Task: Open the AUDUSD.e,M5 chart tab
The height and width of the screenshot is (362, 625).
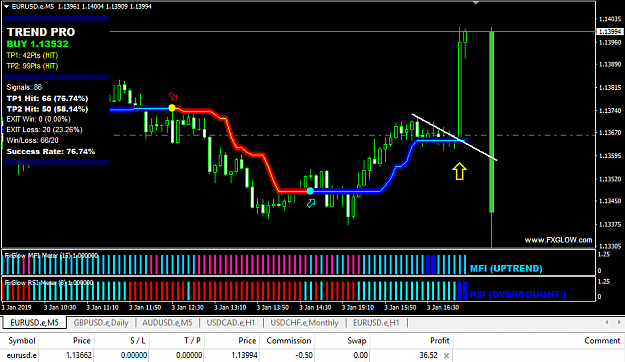Action: [x=167, y=323]
